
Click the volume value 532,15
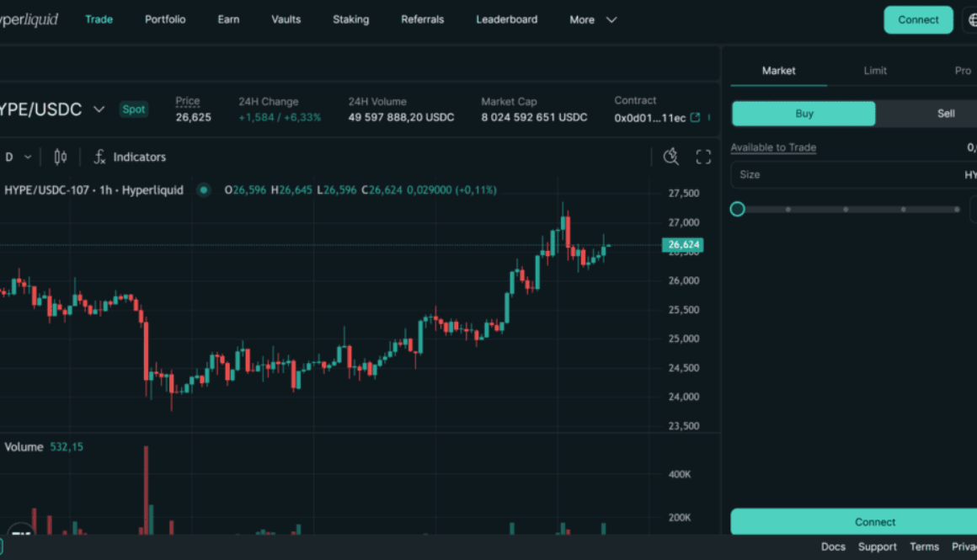pyautogui.click(x=66, y=446)
